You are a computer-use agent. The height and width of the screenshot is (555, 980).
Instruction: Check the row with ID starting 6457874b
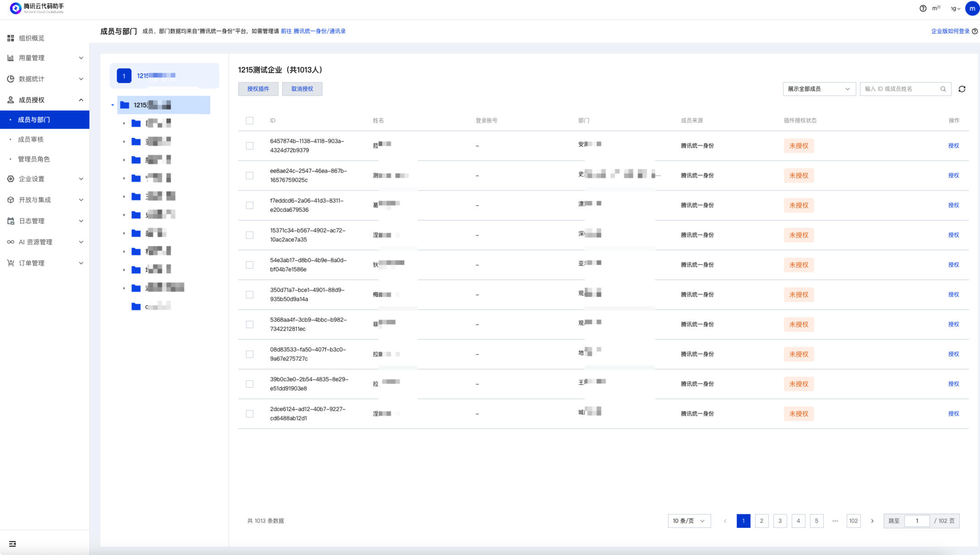click(250, 146)
